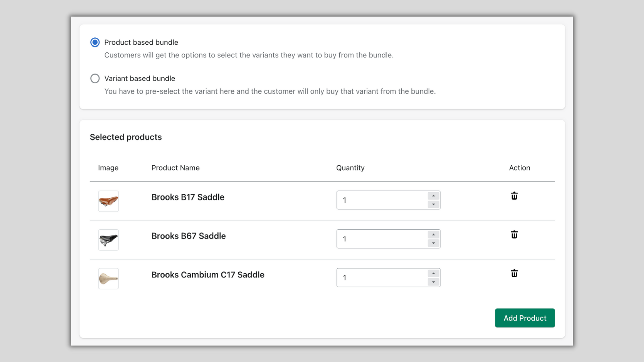The width and height of the screenshot is (644, 362).
Task: Open Brooks Cambium C17 Saddle thumbnail
Action: coord(108,278)
